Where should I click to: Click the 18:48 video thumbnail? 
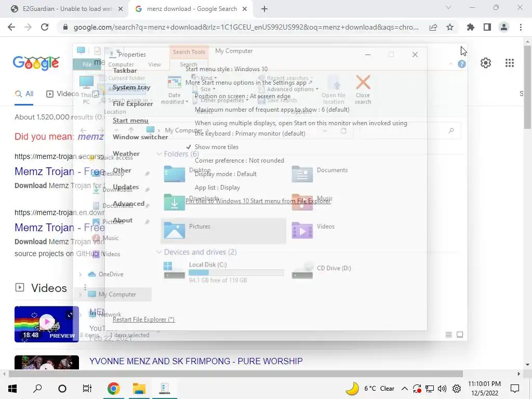tap(46, 324)
